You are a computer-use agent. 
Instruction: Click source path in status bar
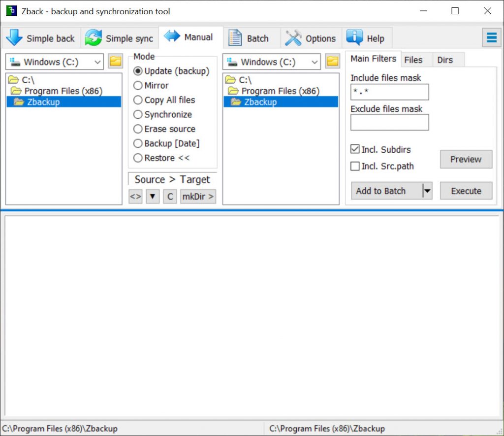pyautogui.click(x=60, y=428)
